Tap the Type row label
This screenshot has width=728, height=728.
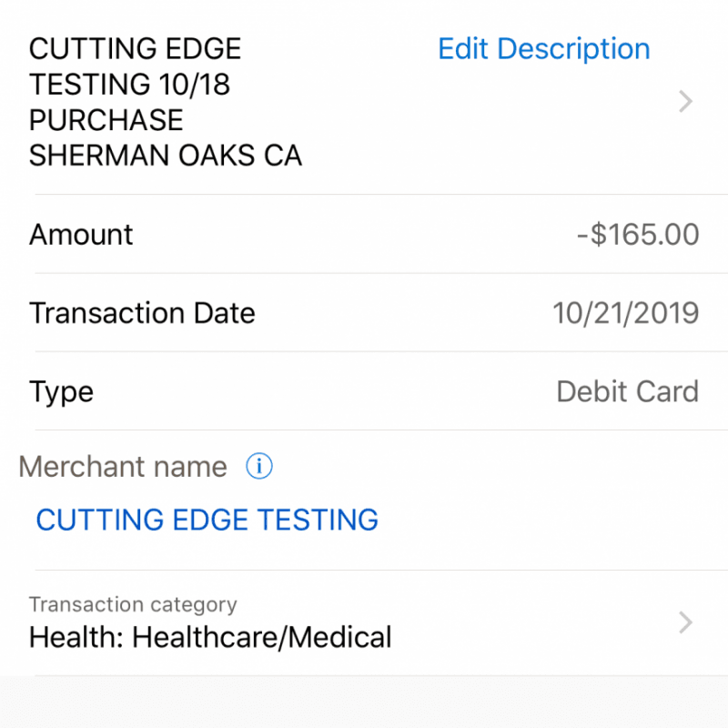point(61,391)
